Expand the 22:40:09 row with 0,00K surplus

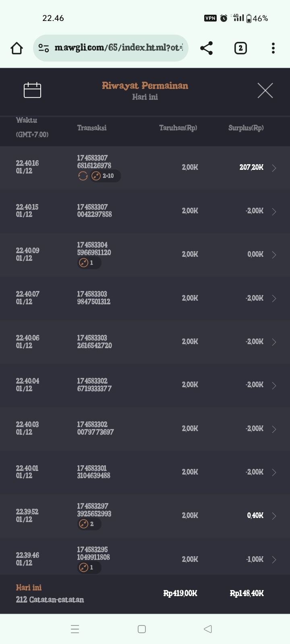pyautogui.click(x=274, y=255)
